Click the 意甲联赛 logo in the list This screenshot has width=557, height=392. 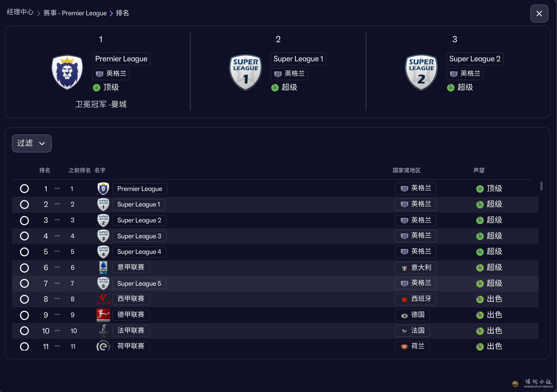103,267
